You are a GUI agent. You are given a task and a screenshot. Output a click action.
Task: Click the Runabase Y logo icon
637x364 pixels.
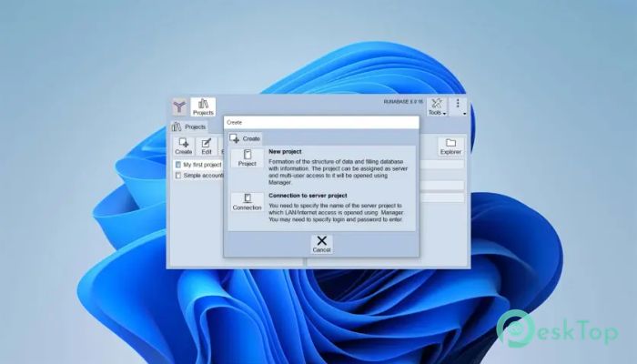coord(179,107)
